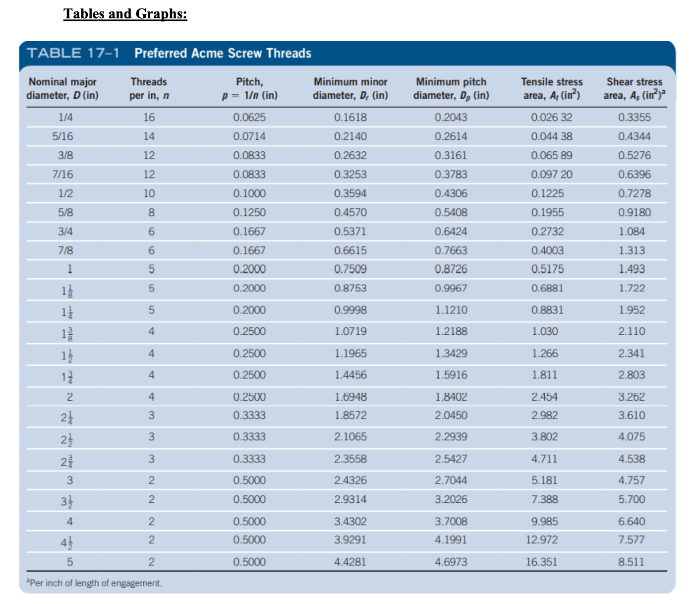Click pitch diameter value '1.5916'
Viewport: 700px width, 604px height.
(x=451, y=375)
